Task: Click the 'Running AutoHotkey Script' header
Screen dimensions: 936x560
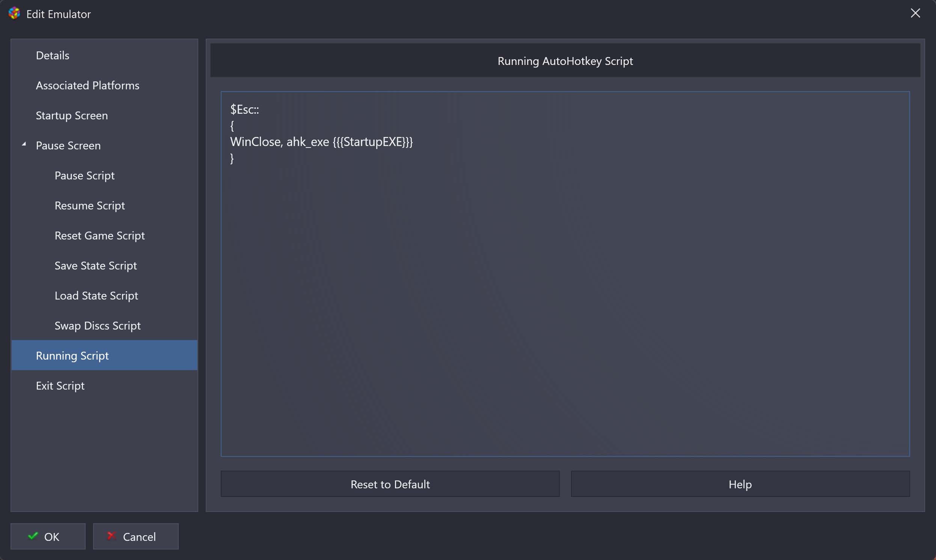Action: point(565,61)
